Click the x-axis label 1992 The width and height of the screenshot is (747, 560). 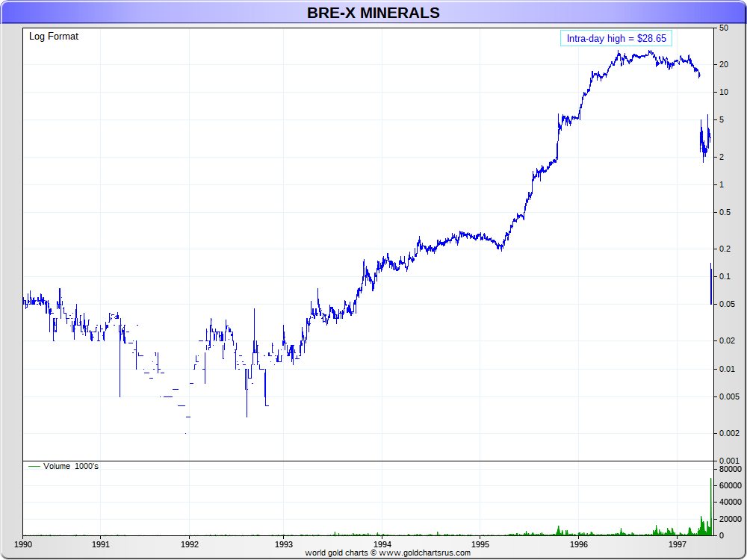pyautogui.click(x=189, y=544)
